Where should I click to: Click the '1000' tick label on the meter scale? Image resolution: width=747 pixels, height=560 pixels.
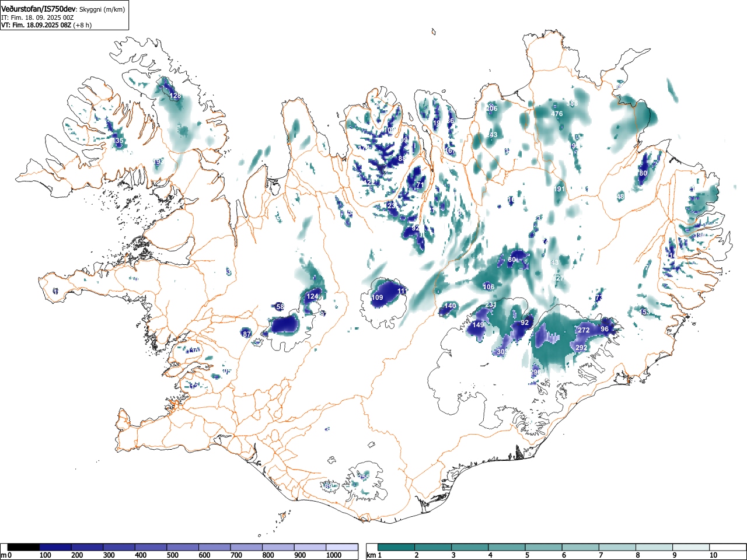click(x=334, y=555)
